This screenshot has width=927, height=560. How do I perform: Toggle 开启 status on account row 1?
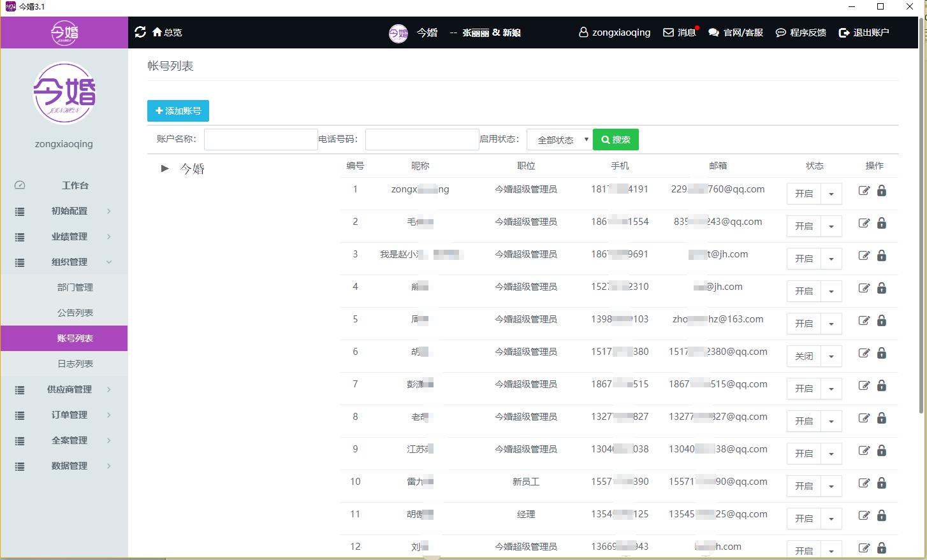[x=803, y=194]
